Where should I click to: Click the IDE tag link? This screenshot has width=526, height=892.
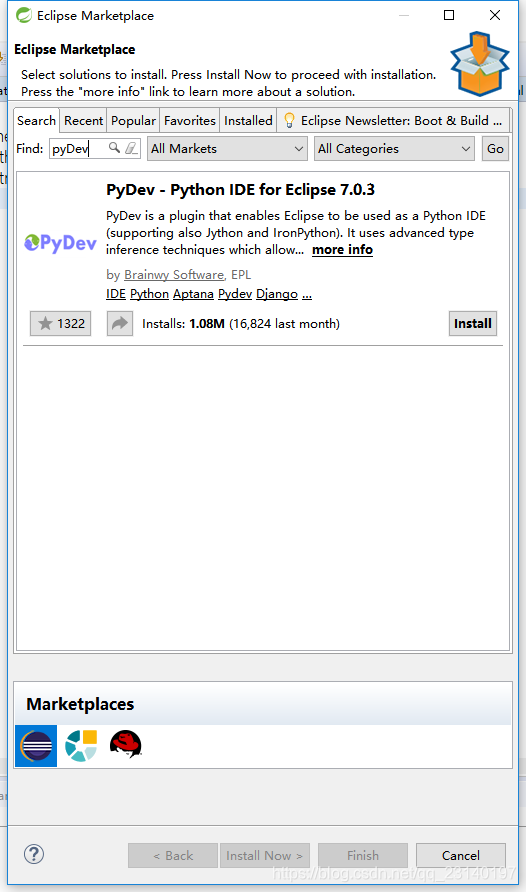[x=115, y=294]
